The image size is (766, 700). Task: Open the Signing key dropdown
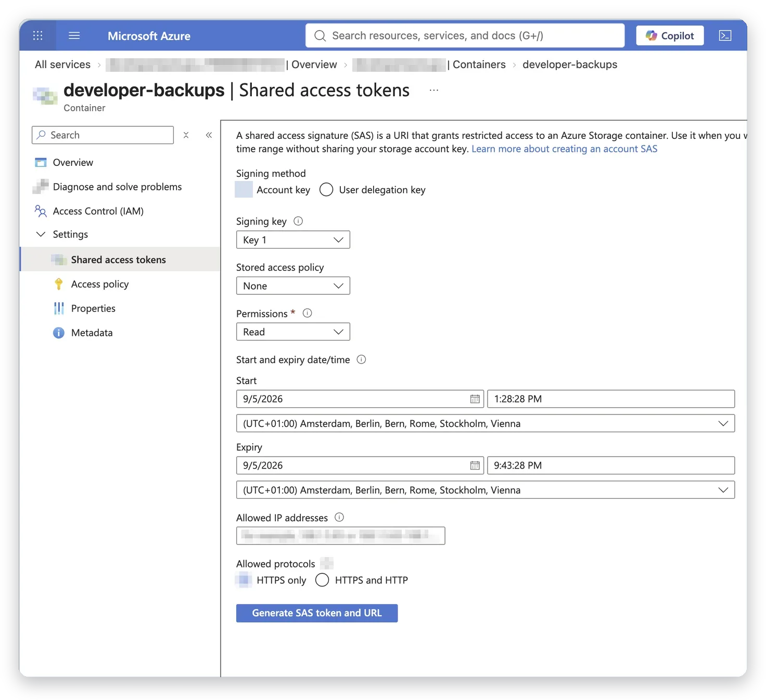pos(293,240)
